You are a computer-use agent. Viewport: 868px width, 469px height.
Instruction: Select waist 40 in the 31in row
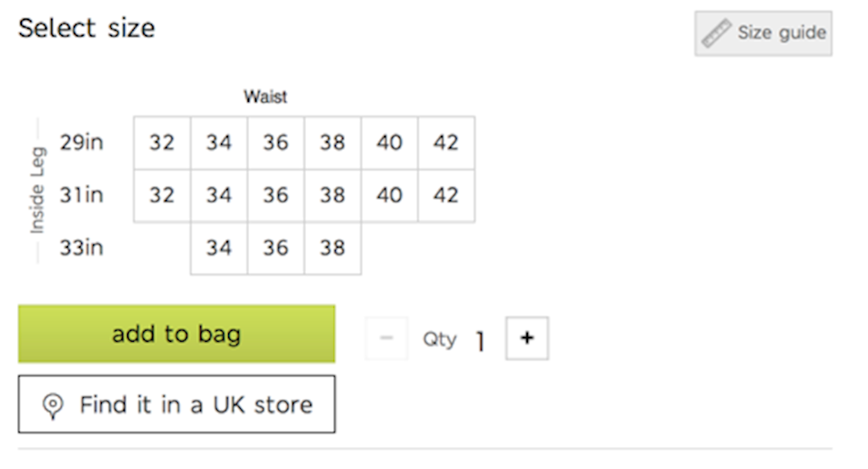(x=390, y=195)
